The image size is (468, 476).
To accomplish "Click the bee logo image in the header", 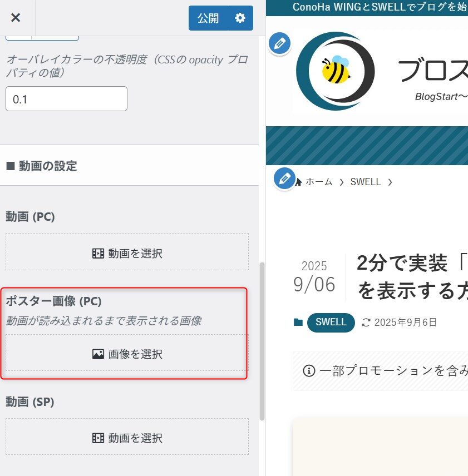I will (x=335, y=71).
